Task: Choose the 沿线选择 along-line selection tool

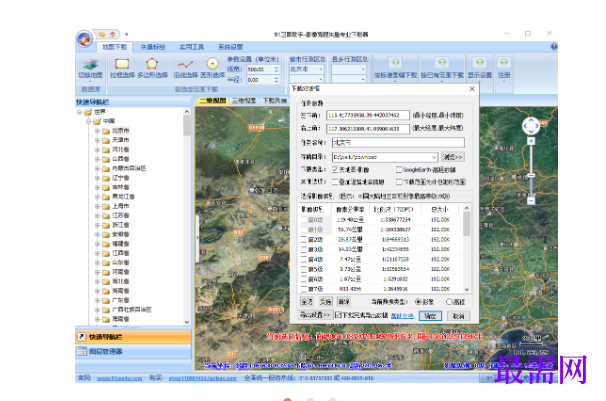Action: (186, 69)
